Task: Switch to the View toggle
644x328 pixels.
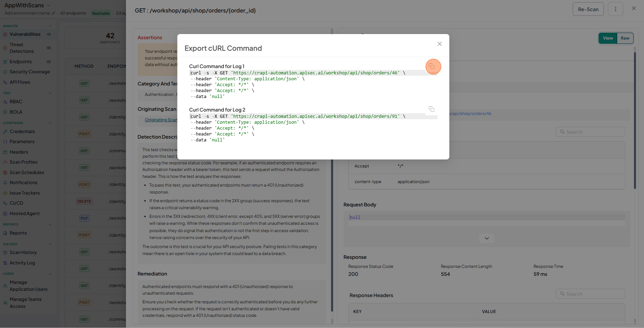Action: click(608, 38)
